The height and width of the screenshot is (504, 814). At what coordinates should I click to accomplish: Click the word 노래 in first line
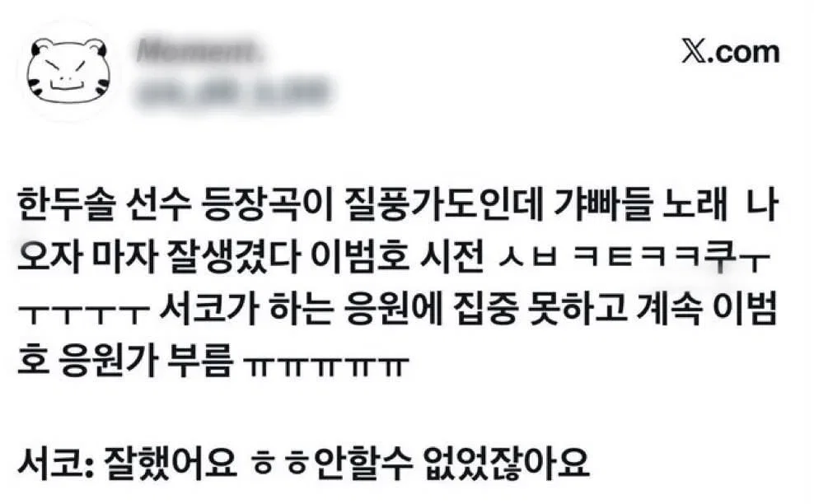697,204
